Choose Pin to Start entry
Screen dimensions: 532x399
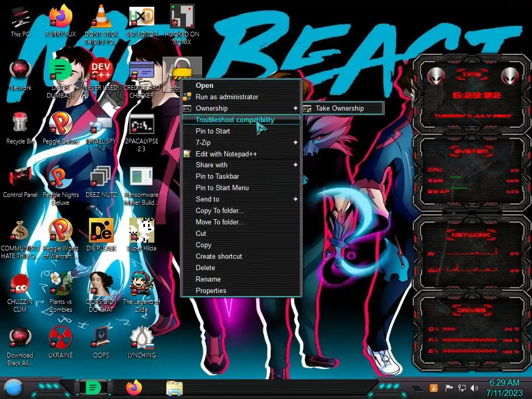coord(241,131)
